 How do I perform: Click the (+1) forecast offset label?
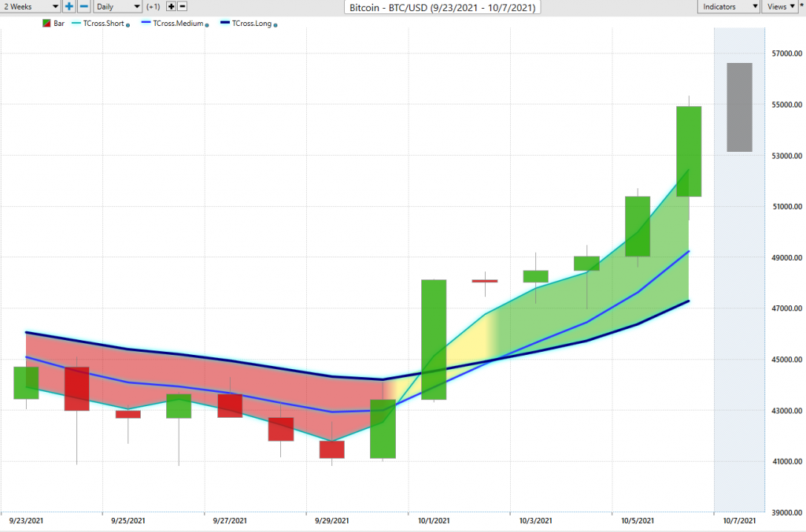tap(153, 6)
